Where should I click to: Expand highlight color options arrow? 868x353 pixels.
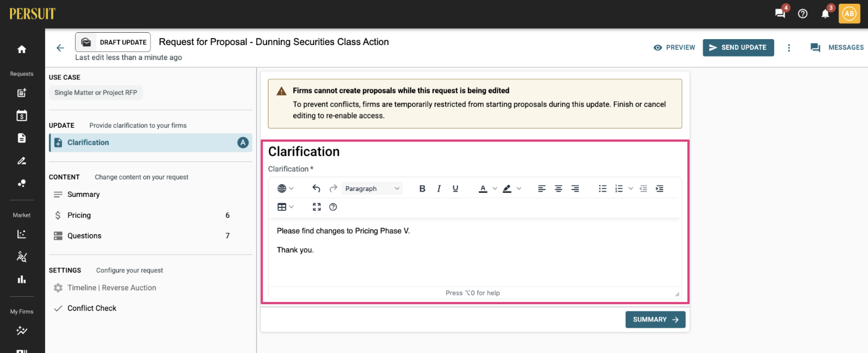pyautogui.click(x=519, y=188)
